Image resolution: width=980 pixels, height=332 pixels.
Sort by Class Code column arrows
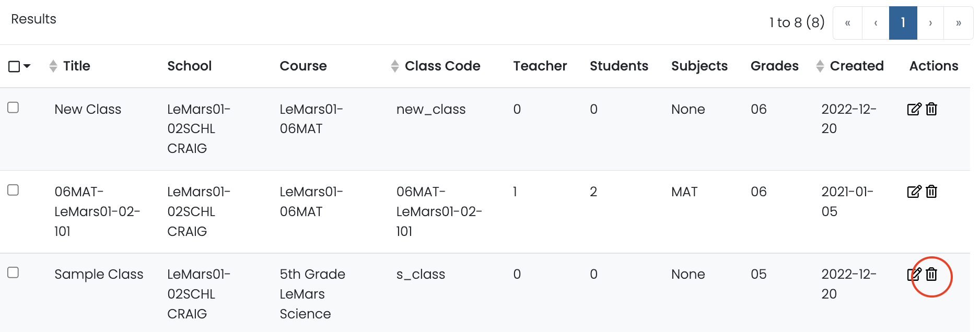click(394, 66)
